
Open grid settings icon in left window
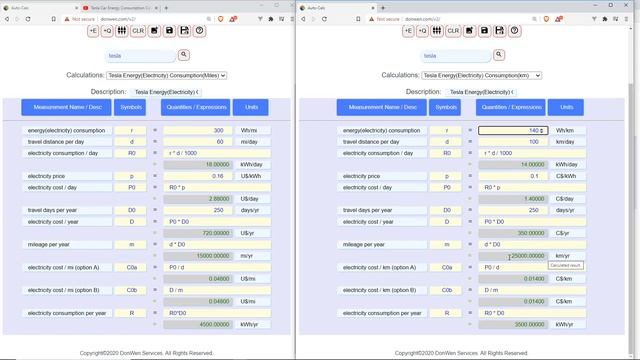click(122, 31)
